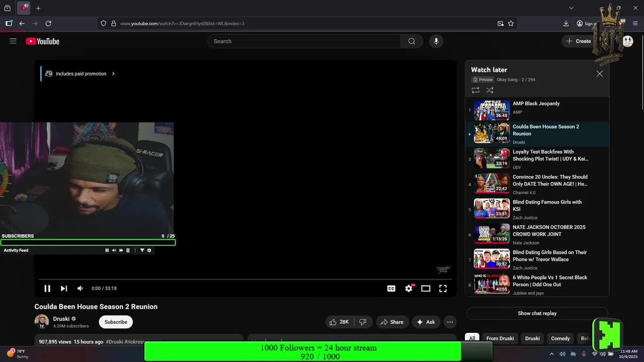Bookmark this page with the star
644x362 pixels.
point(511,23)
